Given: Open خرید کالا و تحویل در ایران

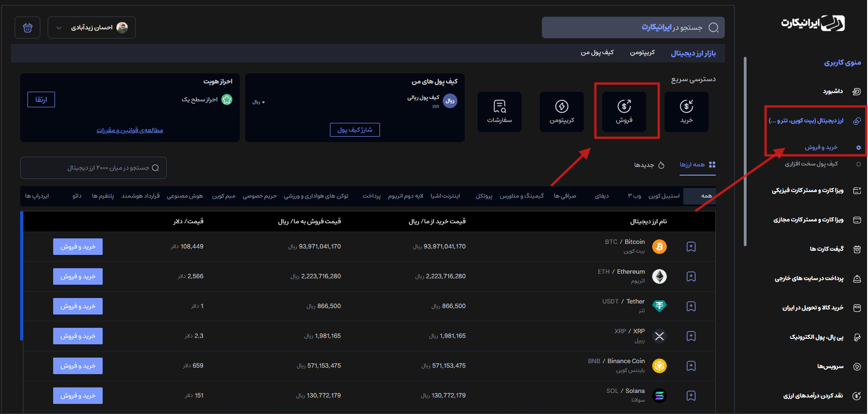Looking at the screenshot, I should 821,308.
